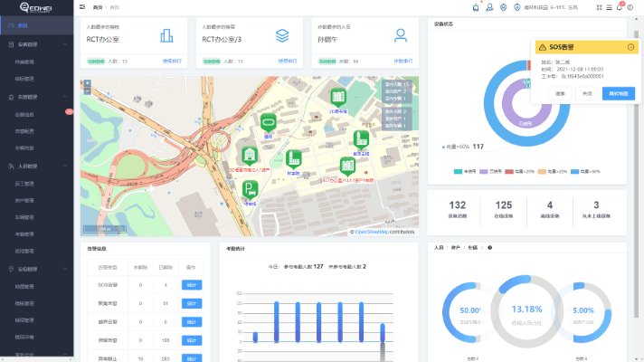Viewport: 644px width, 362px height.
Task: Click the statistics button in the SOS告警 row
Action: [x=192, y=285]
